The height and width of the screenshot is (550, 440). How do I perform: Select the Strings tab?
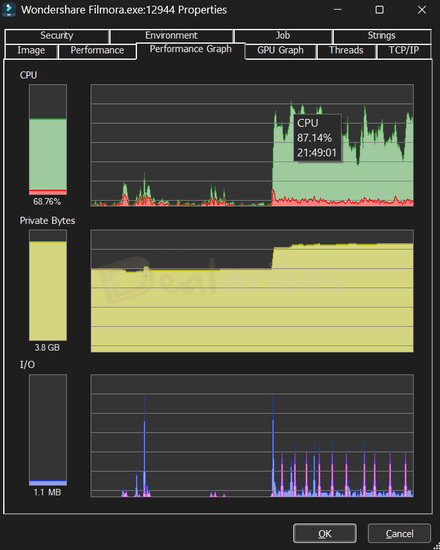click(x=382, y=36)
